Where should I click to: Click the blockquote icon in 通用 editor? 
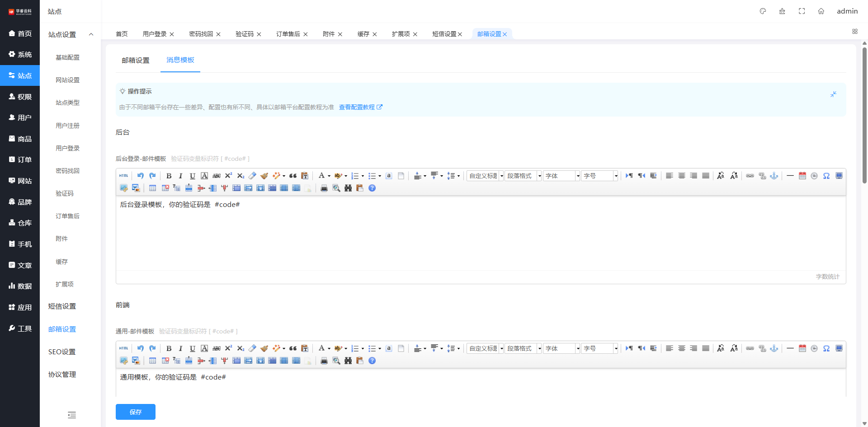tap(293, 348)
